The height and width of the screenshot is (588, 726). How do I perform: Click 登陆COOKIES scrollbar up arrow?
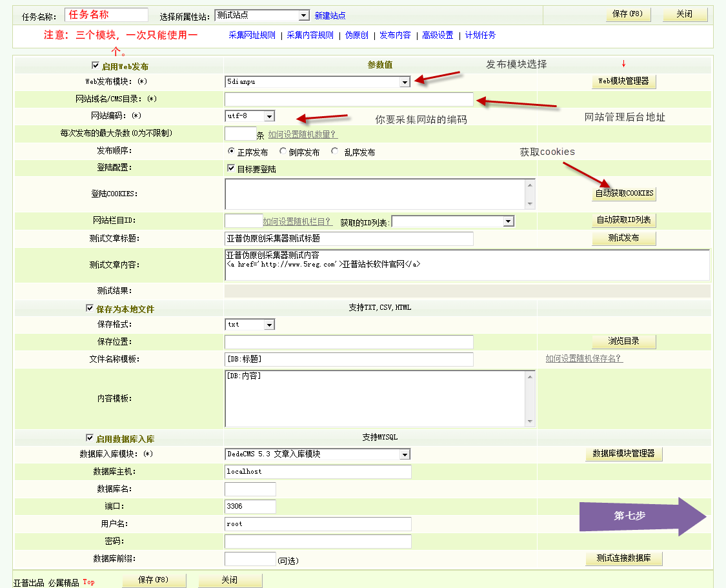point(530,185)
